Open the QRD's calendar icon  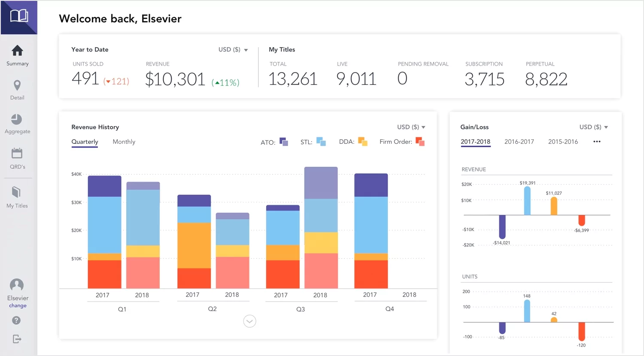17,153
